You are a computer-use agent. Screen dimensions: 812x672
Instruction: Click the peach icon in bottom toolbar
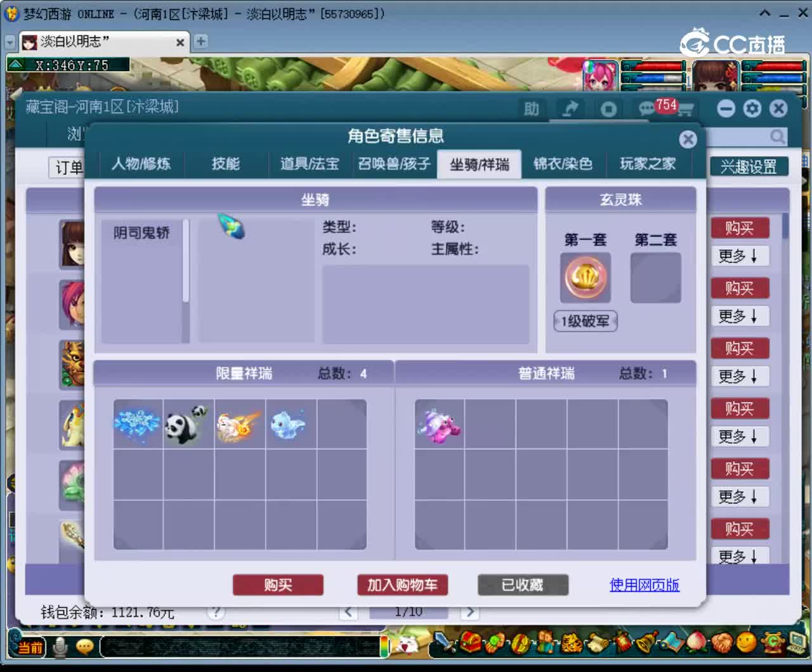696,643
